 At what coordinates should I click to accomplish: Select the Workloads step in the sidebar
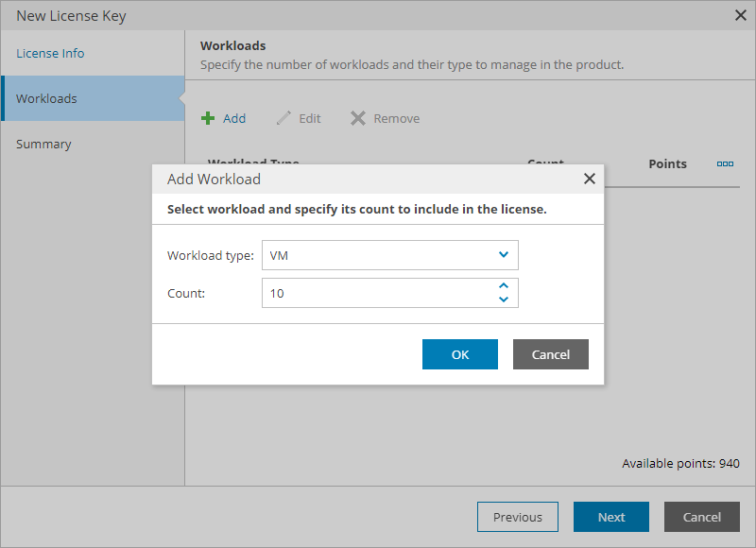tap(45, 98)
